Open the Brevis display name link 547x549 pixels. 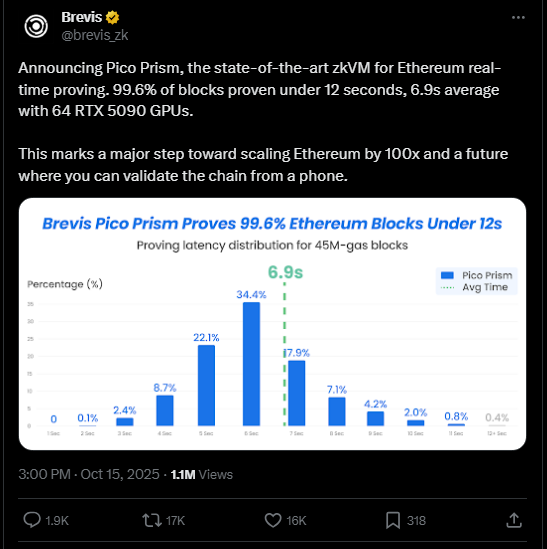[82, 17]
